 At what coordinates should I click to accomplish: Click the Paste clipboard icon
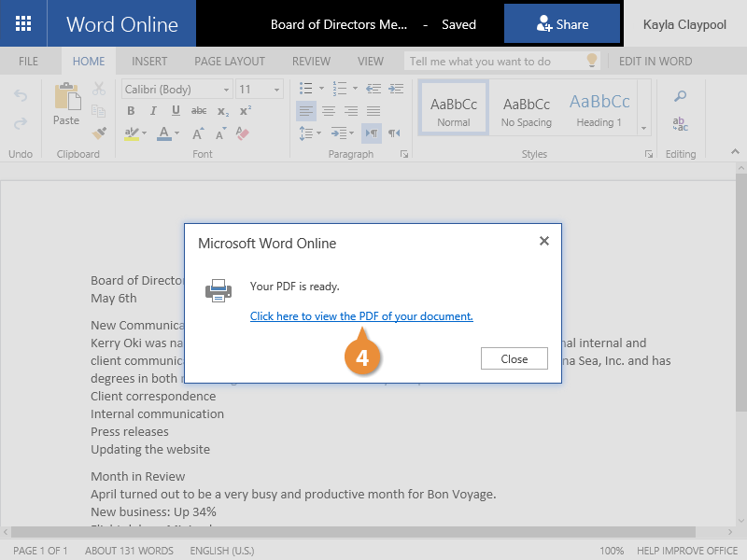point(66,105)
